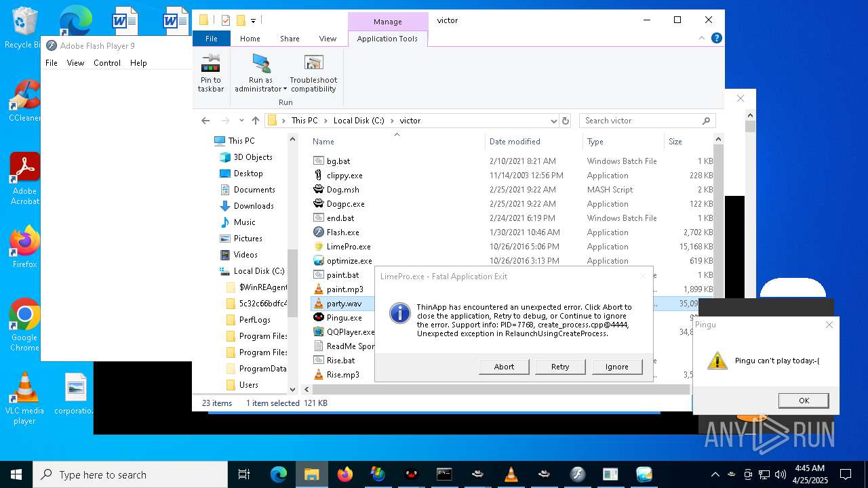This screenshot has height=488, width=868.
Task: Switch to View ribbon tab in Explorer
Action: (x=328, y=39)
